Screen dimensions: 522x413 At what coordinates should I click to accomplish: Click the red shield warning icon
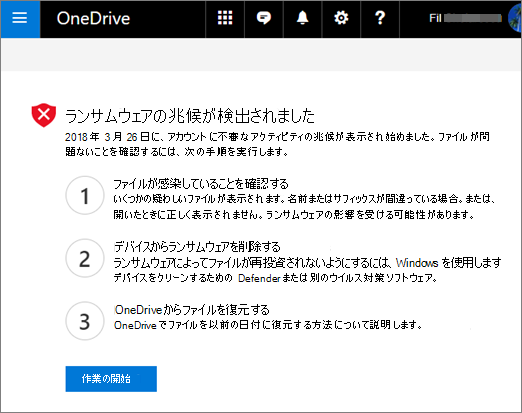(44, 115)
